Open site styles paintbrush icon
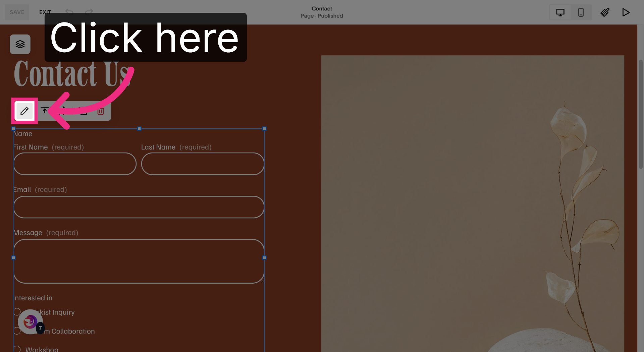This screenshot has width=644, height=352. [x=605, y=12]
